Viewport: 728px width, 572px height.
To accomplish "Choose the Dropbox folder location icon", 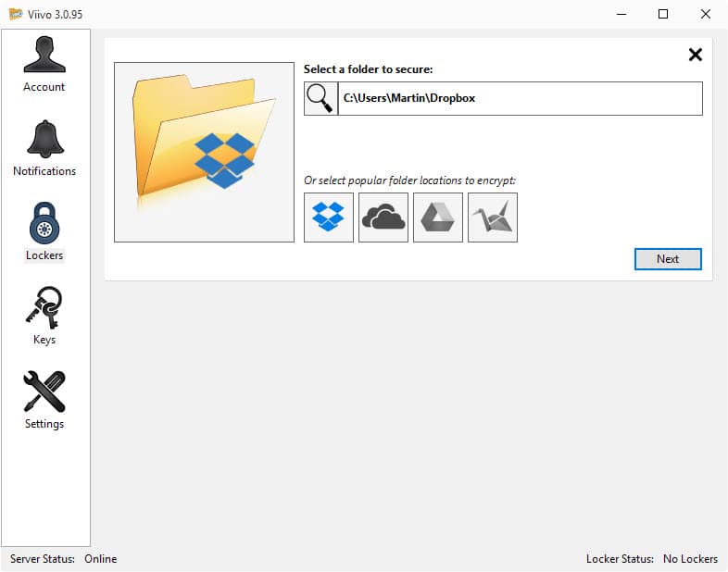I will [329, 218].
